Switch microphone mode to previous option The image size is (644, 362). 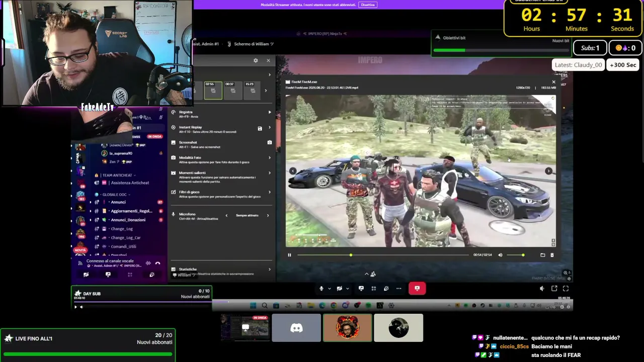pyautogui.click(x=226, y=216)
